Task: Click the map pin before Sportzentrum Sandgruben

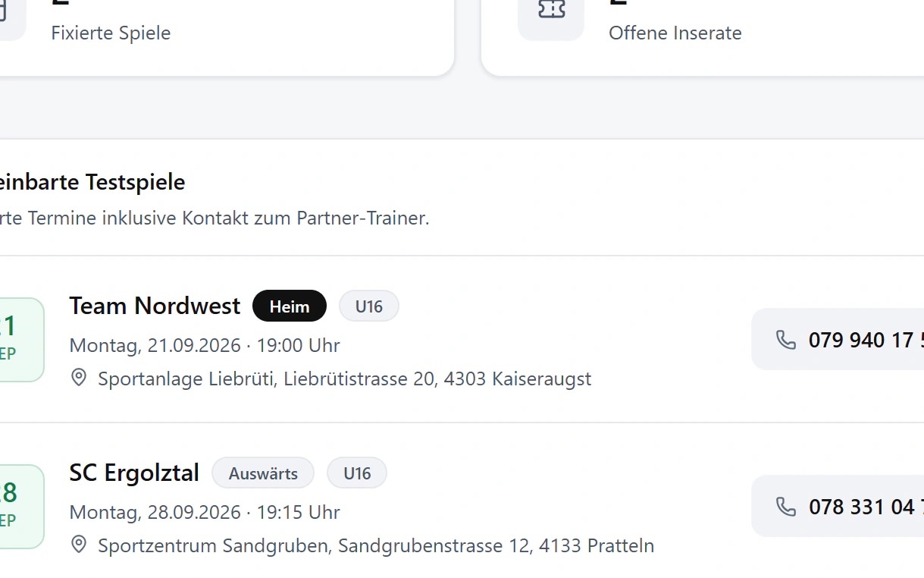Action: [79, 545]
